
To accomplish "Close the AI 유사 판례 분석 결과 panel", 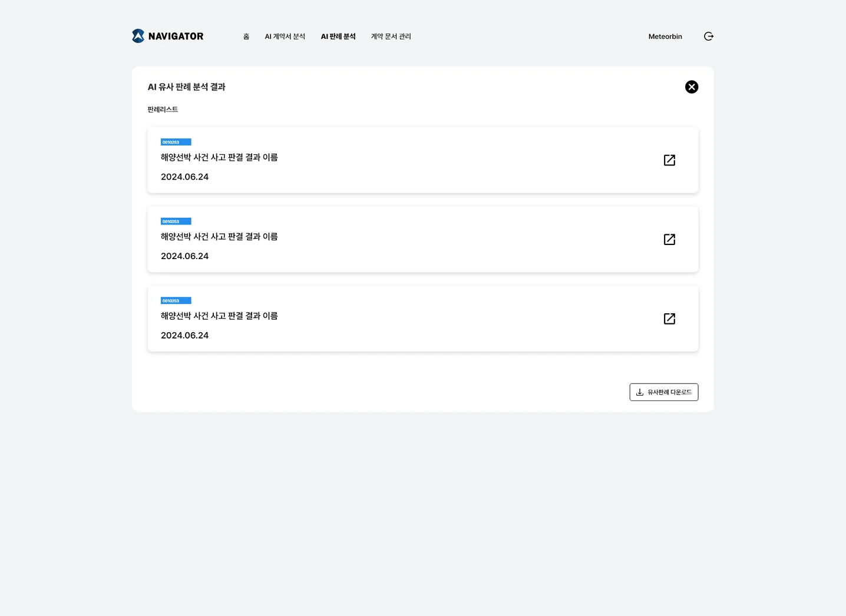I will click(692, 87).
